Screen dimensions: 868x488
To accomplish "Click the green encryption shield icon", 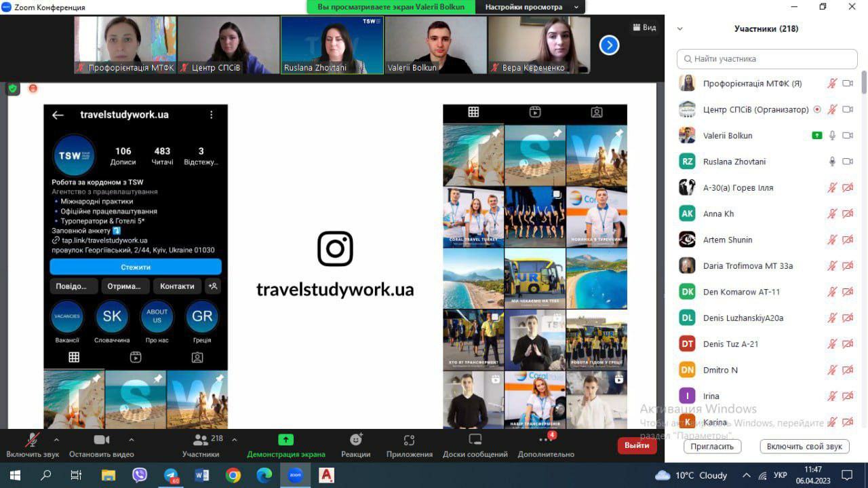I will (13, 88).
